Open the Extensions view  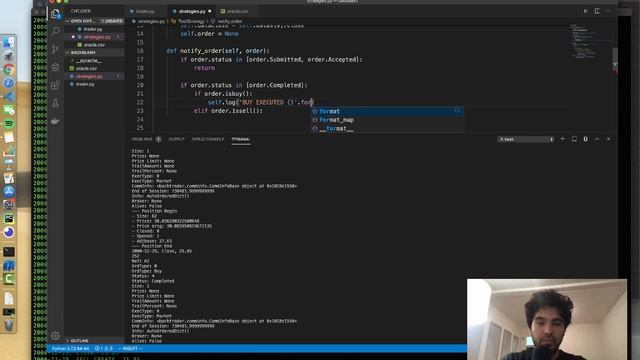click(x=56, y=85)
